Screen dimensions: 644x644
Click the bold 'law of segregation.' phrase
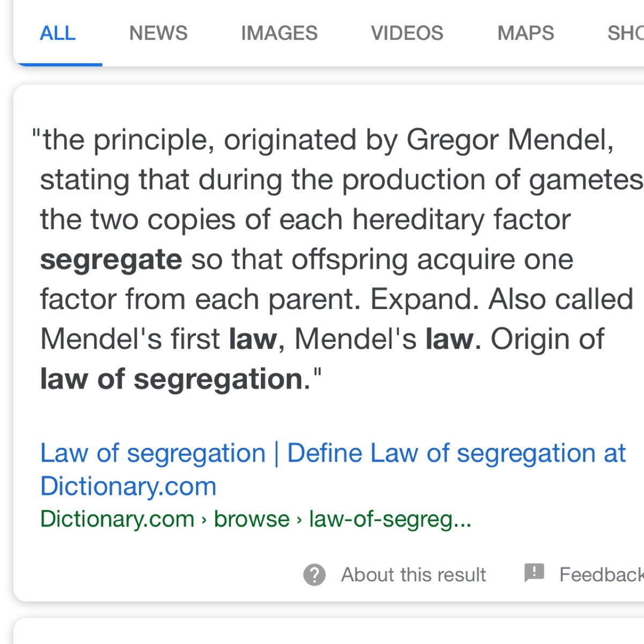coord(175,379)
